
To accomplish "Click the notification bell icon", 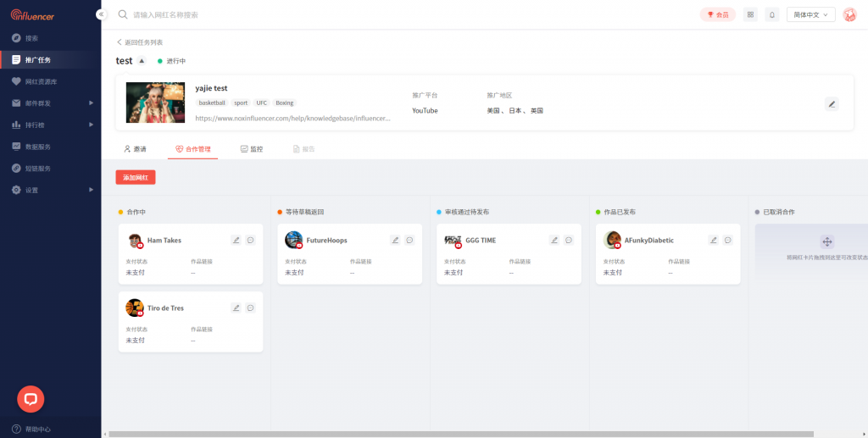I will pyautogui.click(x=771, y=14).
